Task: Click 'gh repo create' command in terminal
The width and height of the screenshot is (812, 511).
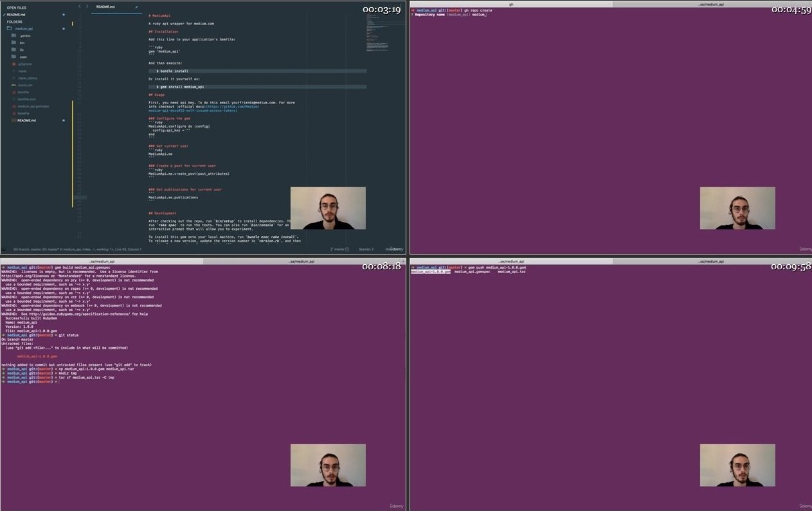Action: (x=478, y=10)
